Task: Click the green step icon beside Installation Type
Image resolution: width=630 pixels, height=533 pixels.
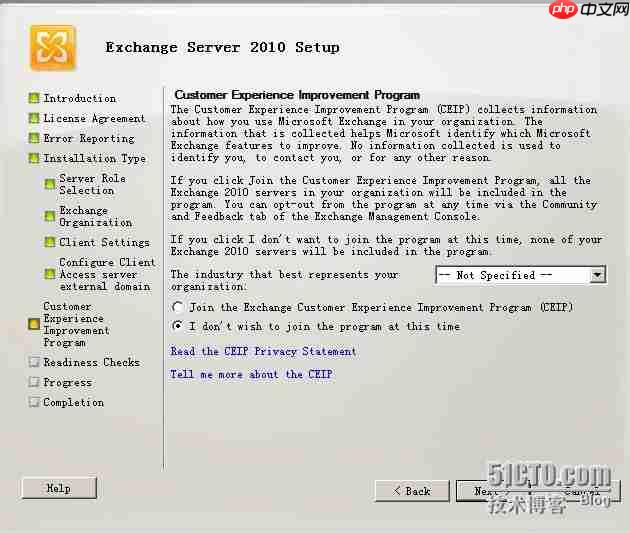Action: tap(34, 158)
